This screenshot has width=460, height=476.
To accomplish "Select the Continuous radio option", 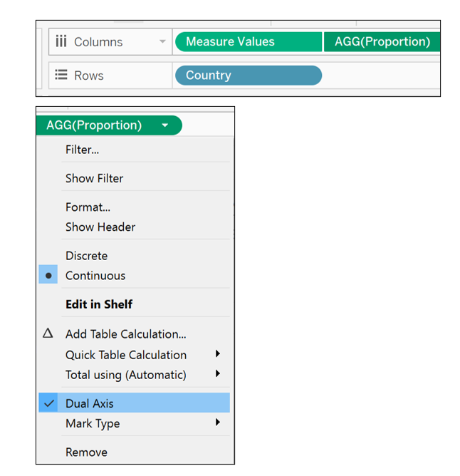I will tap(95, 276).
